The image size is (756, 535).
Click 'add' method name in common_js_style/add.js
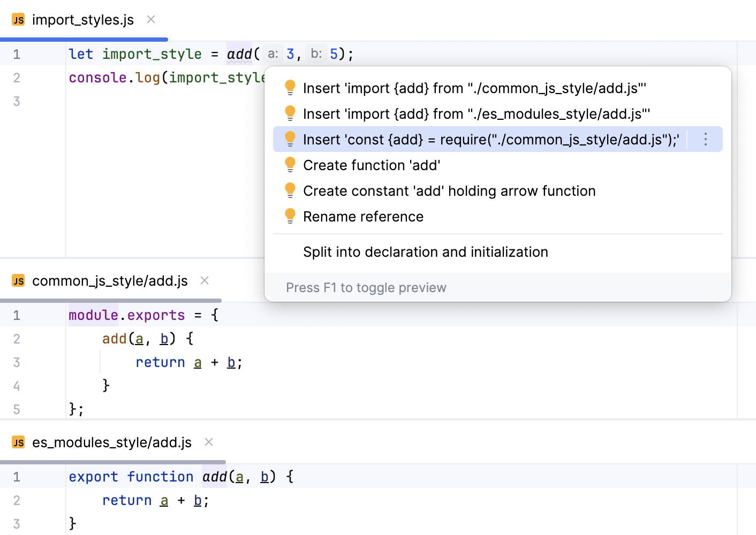tap(115, 339)
